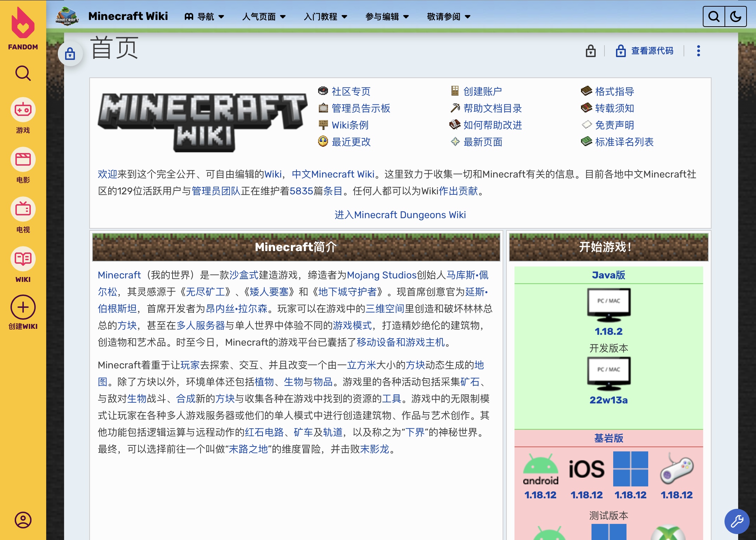Open the WIKI book icon in the sidebar
The width and height of the screenshot is (756, 540).
(x=23, y=259)
